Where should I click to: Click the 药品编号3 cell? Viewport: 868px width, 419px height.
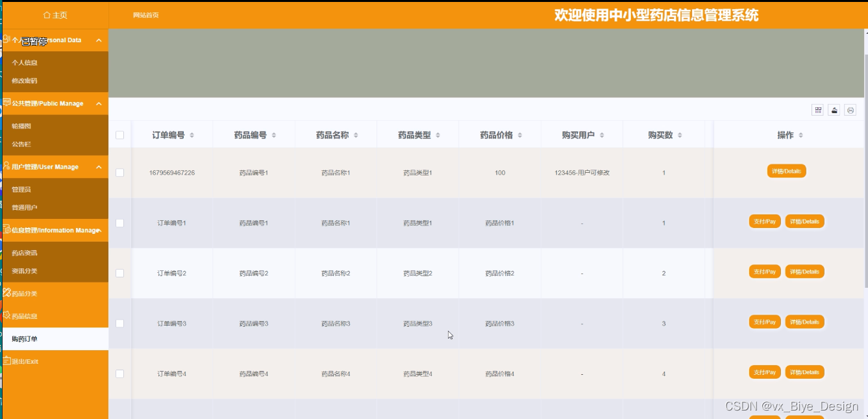pyautogui.click(x=254, y=323)
